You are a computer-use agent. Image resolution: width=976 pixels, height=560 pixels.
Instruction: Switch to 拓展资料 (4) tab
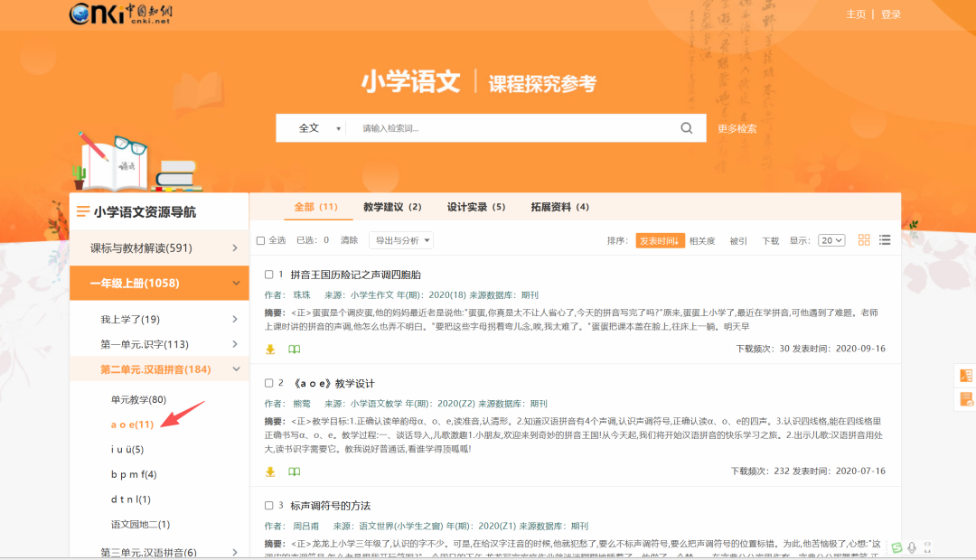tap(559, 207)
